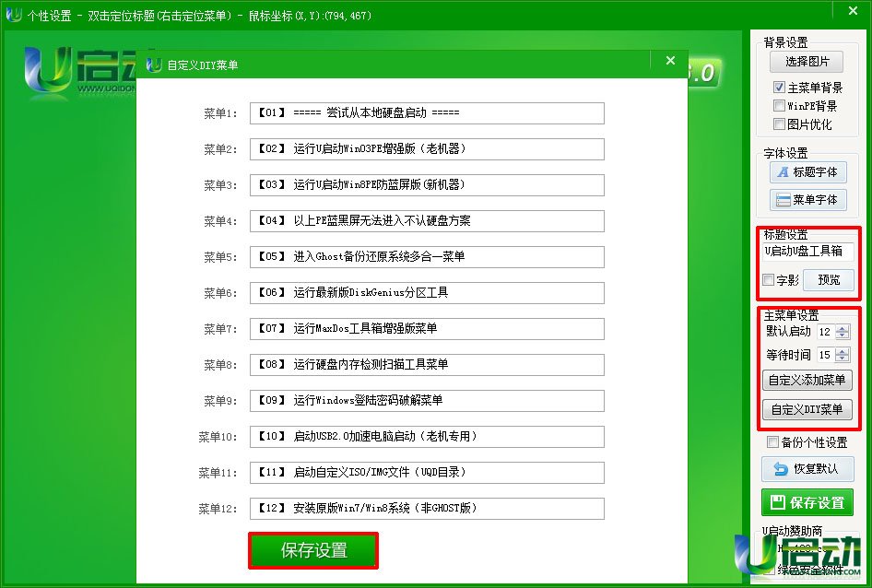
Task: Focus the 菜单5 Ghost备份还原 field
Action: 427,257
